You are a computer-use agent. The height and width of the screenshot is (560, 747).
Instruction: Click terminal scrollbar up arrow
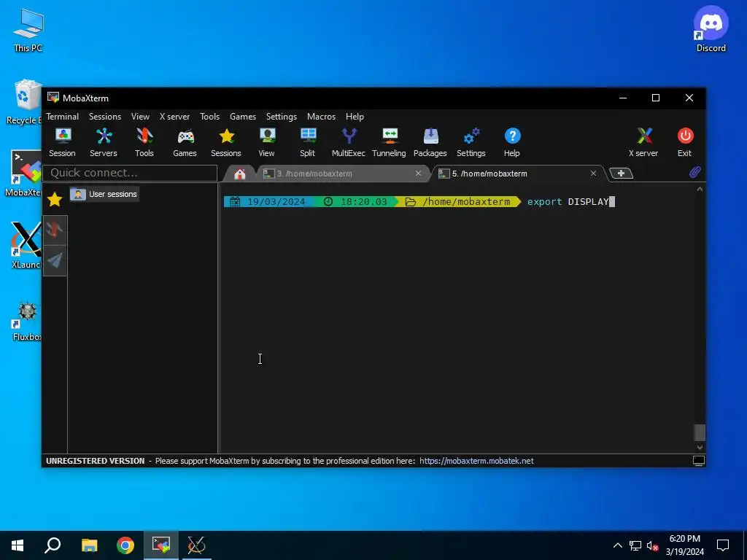point(700,190)
